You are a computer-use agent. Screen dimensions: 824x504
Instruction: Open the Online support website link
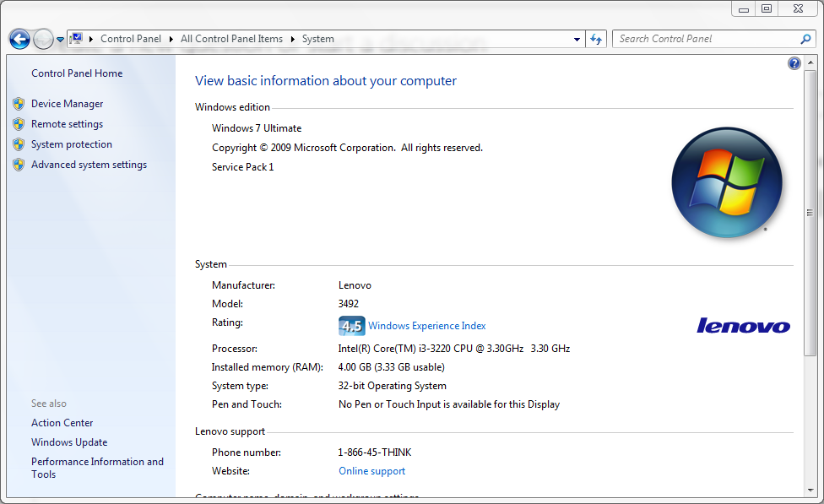click(372, 471)
